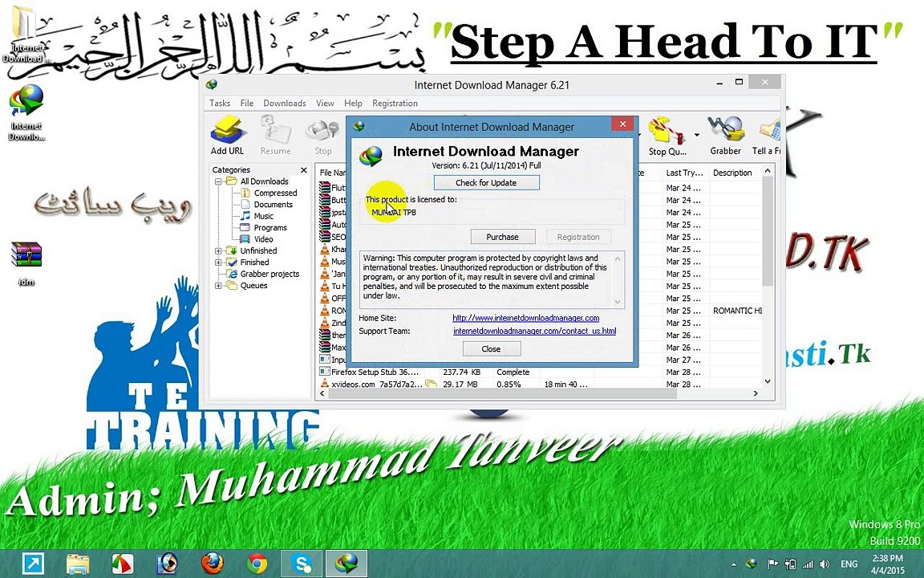This screenshot has width=924, height=578.
Task: Show hidden tray icons arrow
Action: click(x=734, y=564)
